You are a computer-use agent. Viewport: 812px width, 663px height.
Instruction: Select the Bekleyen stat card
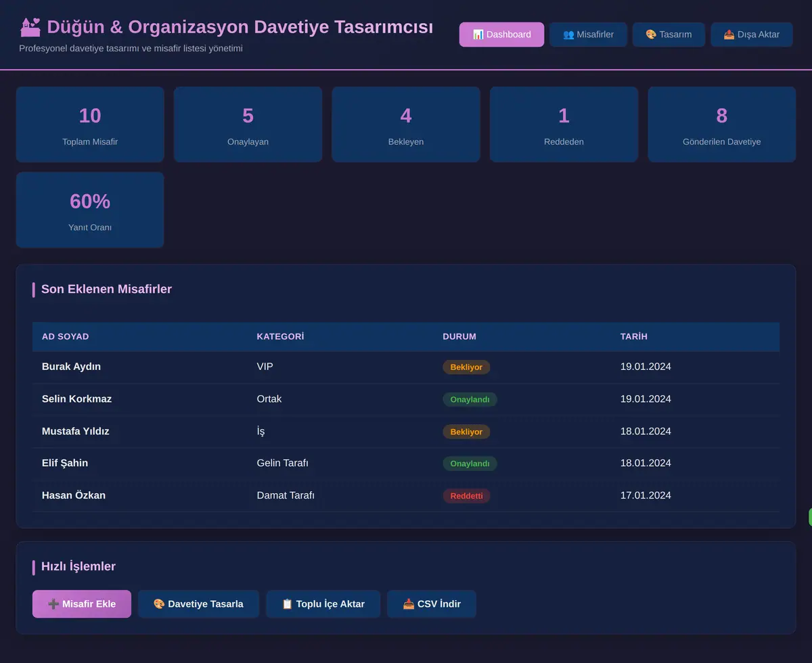tap(406, 124)
